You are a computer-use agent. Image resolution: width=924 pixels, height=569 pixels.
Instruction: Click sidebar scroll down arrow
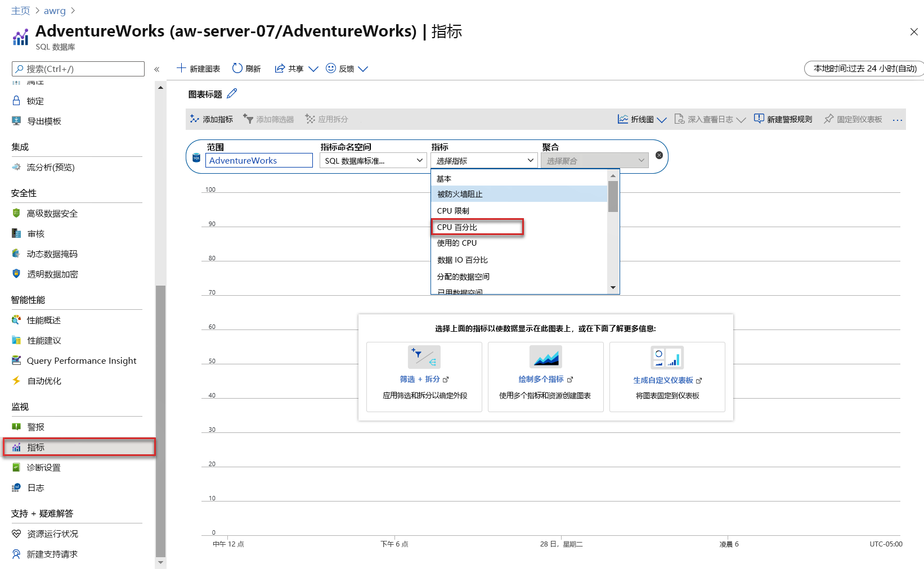[x=161, y=562]
